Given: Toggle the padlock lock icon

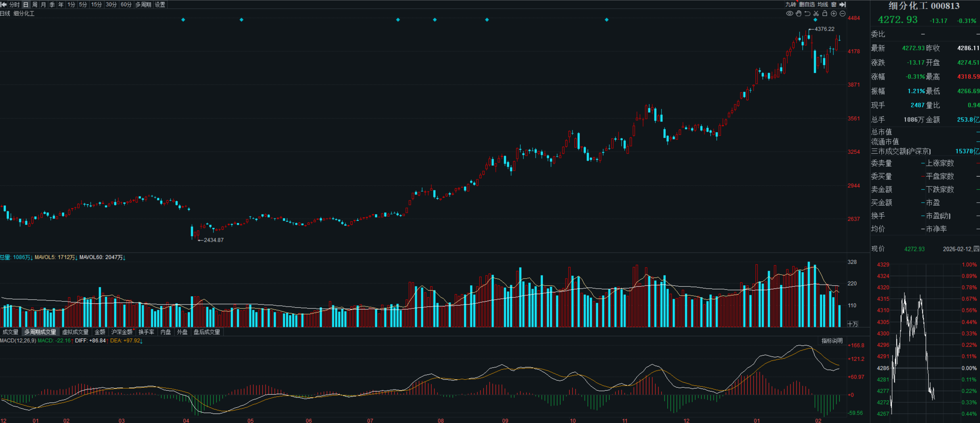Looking at the screenshot, I should pyautogui.click(x=825, y=14).
